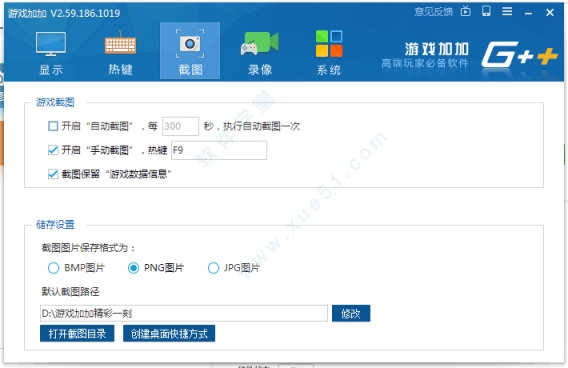This screenshot has height=368, width=568.
Task: Open the hamburger menu icon
Action: point(507,12)
